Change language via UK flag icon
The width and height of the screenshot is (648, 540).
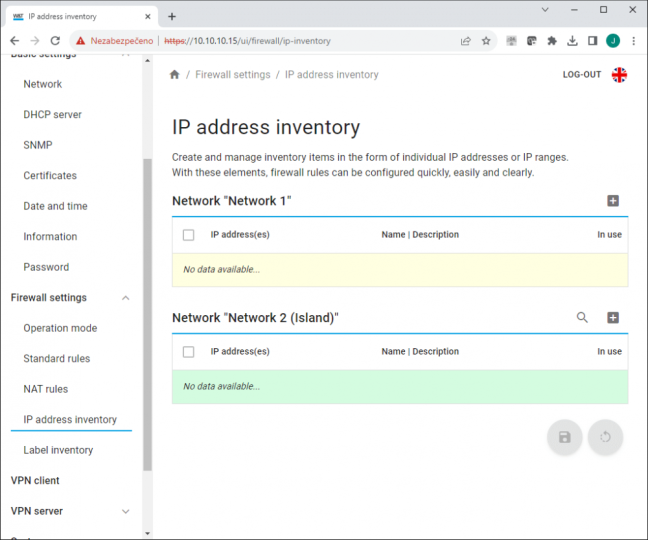tap(619, 75)
